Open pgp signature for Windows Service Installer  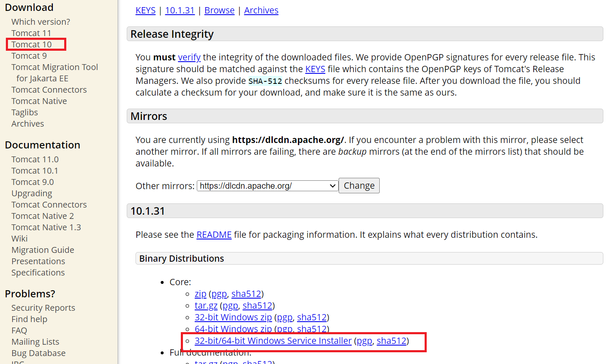[x=364, y=341]
